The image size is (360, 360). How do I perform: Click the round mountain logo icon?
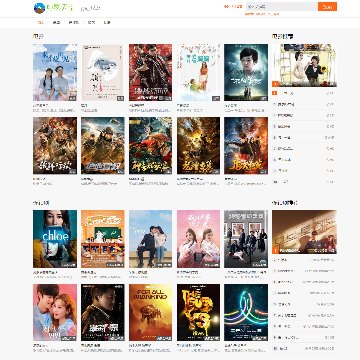(x=39, y=8)
